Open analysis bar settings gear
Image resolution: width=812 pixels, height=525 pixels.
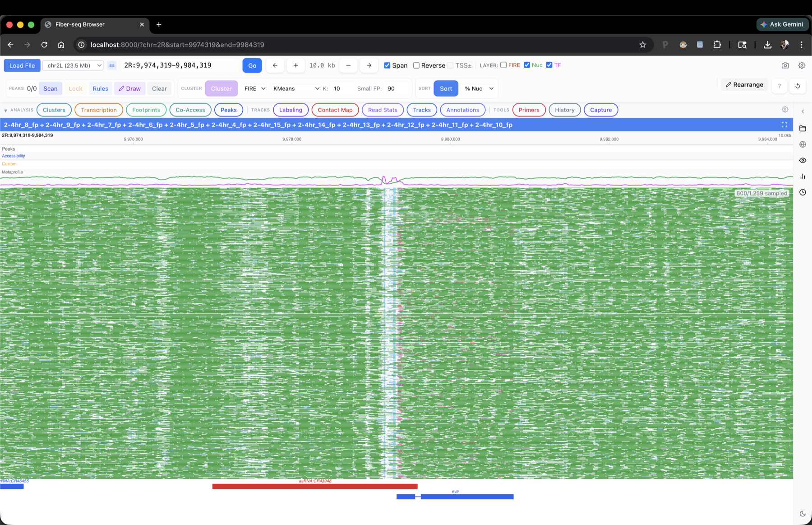(x=785, y=110)
